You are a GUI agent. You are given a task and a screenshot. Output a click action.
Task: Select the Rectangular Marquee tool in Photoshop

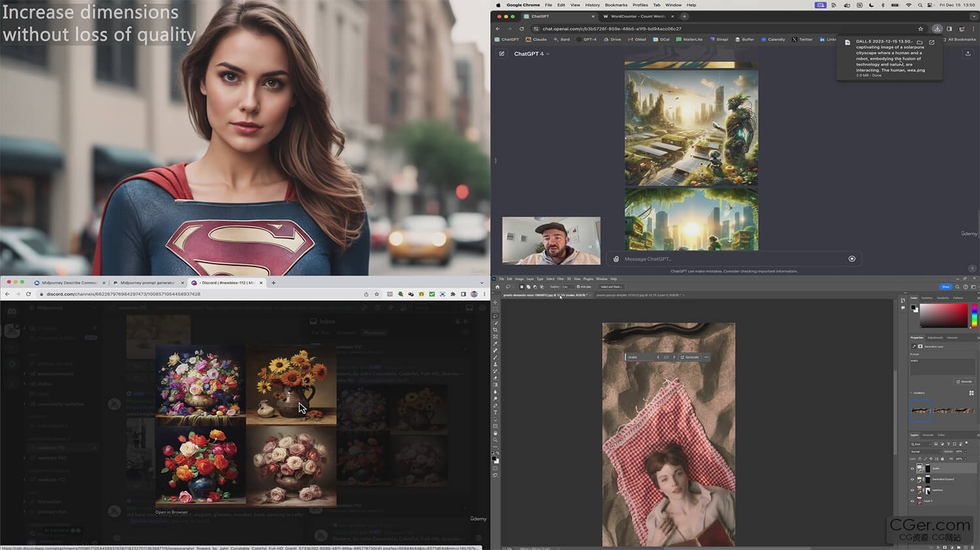pos(495,309)
